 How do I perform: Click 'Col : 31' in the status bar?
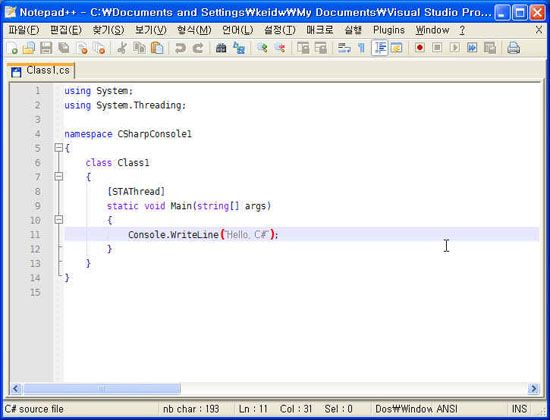(x=296, y=409)
